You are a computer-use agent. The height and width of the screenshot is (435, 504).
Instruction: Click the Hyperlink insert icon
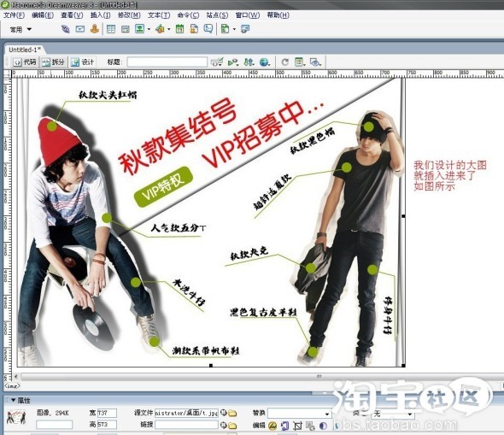pyautogui.click(x=66, y=29)
